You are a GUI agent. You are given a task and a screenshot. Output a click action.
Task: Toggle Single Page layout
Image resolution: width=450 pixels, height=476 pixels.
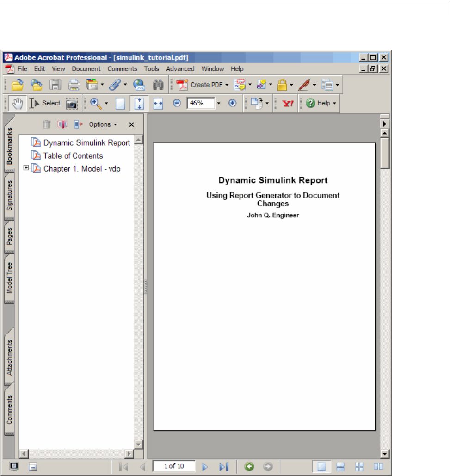pyautogui.click(x=321, y=467)
